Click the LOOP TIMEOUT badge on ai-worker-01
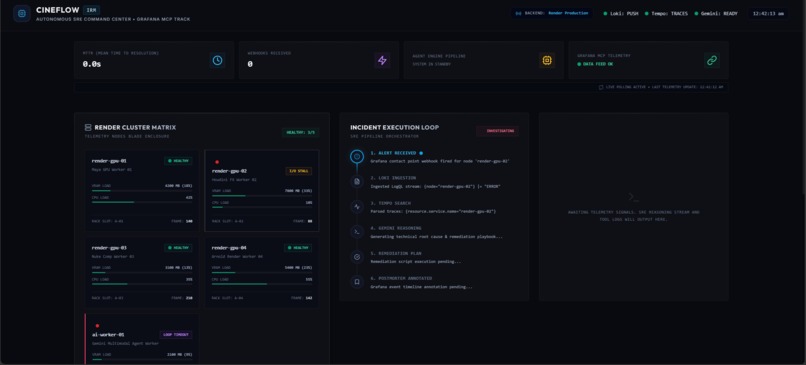This screenshot has width=806, height=365. tap(176, 335)
